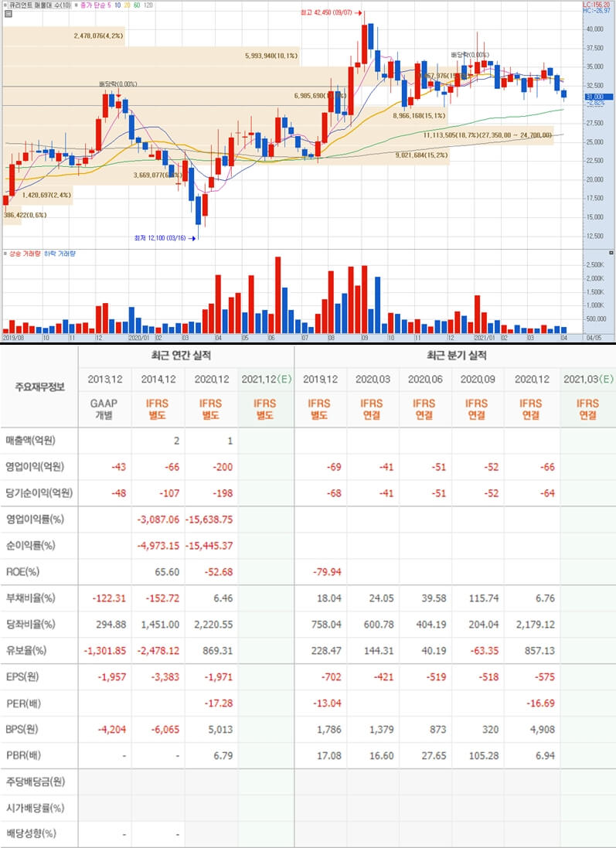This screenshot has height=848, width=616.
Task: Click the 2,500K volume axis label
Action: [595, 265]
